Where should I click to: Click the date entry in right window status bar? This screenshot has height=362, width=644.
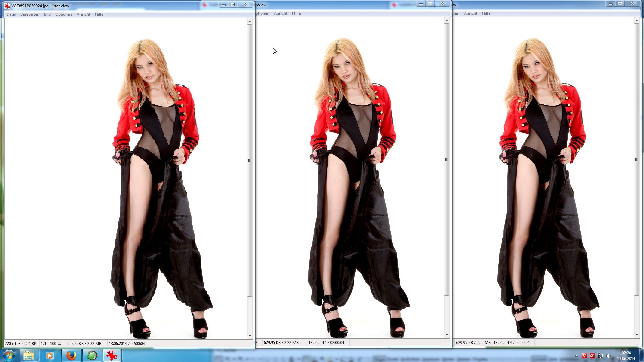point(512,343)
